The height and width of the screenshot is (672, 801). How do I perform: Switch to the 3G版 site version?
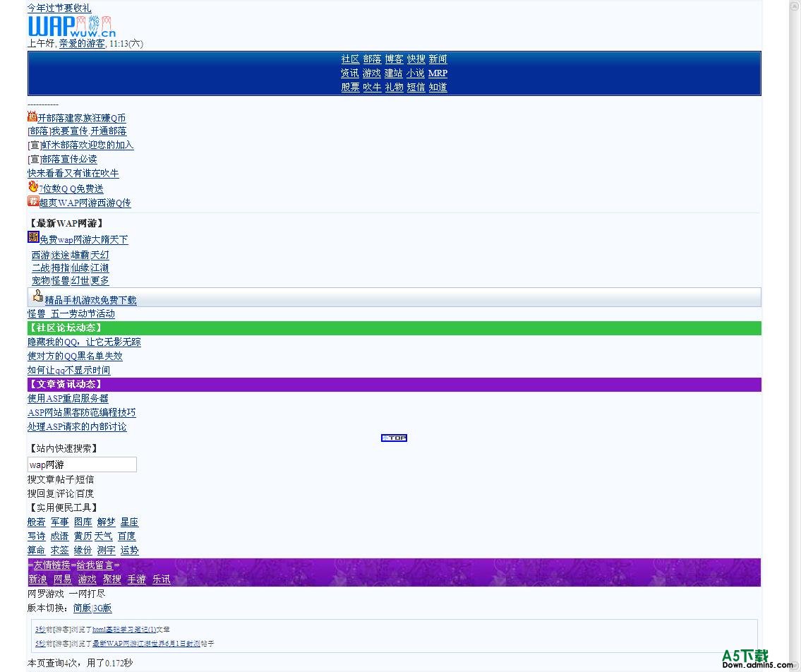[102, 608]
